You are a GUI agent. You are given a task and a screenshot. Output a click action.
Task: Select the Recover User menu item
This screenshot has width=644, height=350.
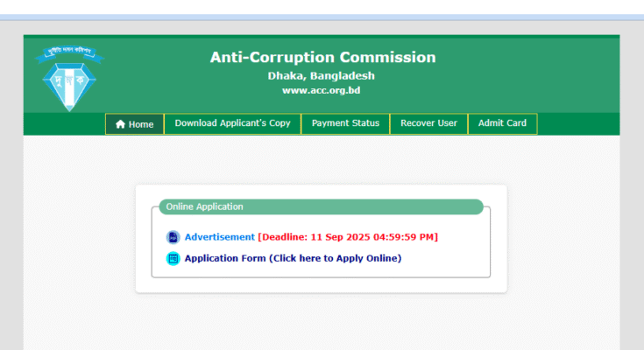point(428,123)
